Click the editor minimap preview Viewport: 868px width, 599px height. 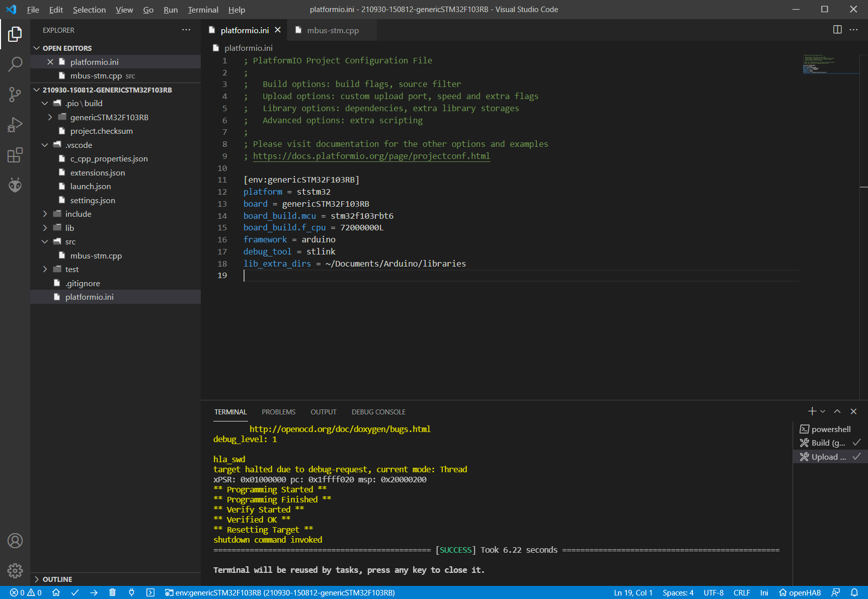[831, 64]
